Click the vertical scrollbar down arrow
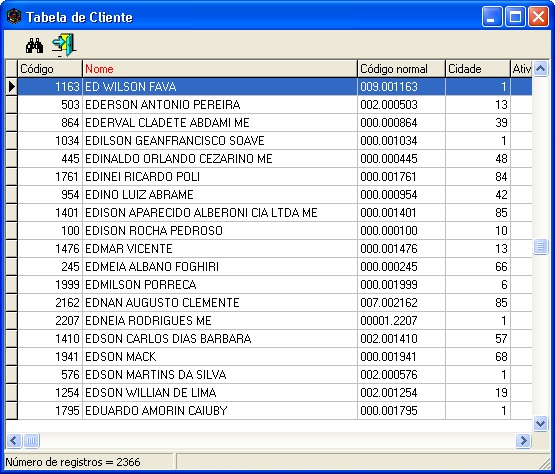Viewport: 555px width, 474px height. point(540,423)
